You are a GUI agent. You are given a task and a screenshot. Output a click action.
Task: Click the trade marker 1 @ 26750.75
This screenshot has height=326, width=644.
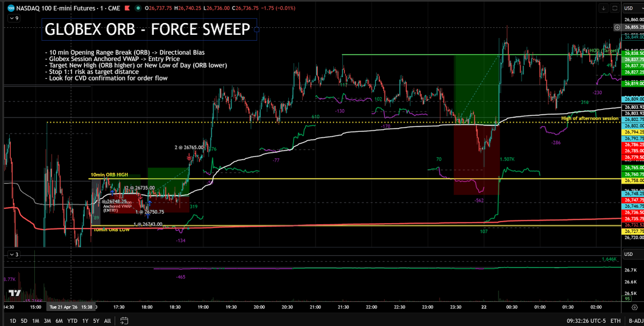point(149,212)
